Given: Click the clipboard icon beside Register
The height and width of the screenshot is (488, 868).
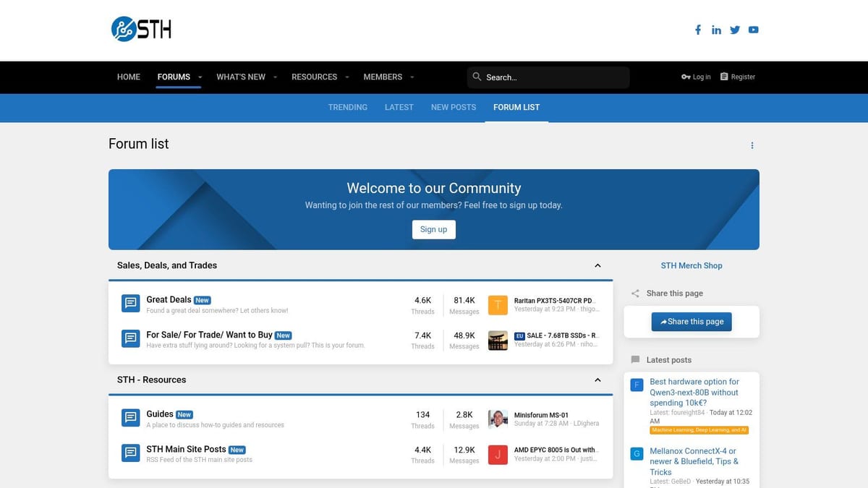Looking at the screenshot, I should 724,77.
